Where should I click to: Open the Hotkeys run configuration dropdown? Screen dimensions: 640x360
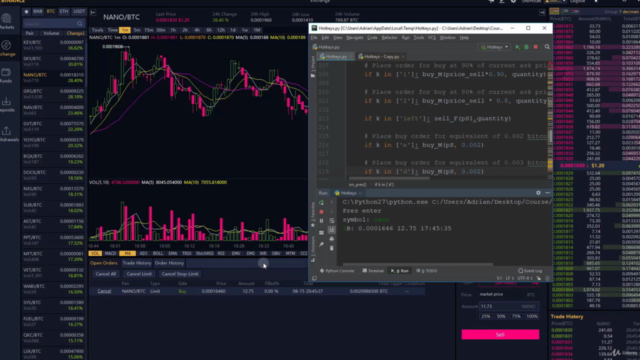tap(494, 47)
